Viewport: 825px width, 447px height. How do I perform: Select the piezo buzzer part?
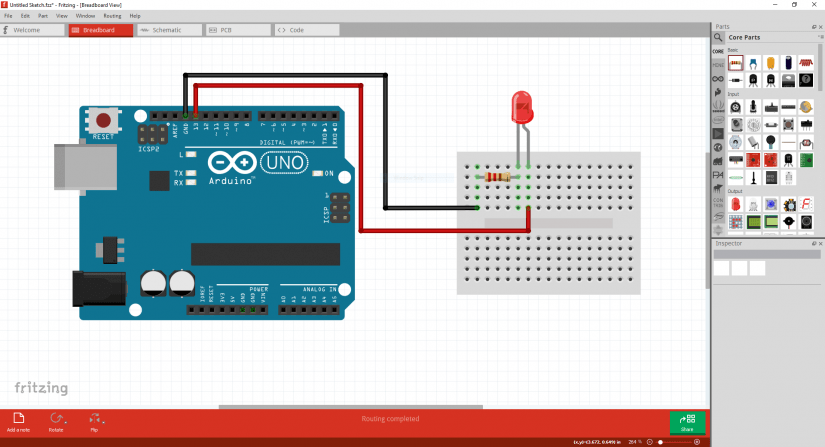coord(788,222)
